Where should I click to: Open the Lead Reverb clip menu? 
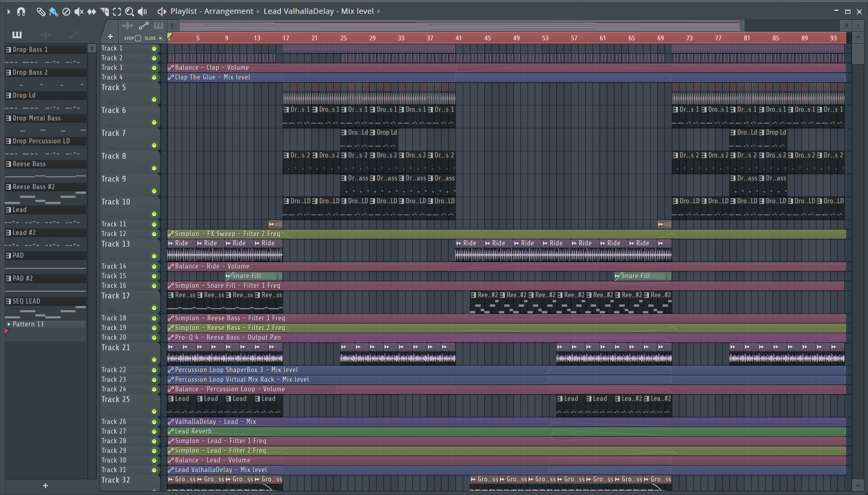tap(171, 431)
